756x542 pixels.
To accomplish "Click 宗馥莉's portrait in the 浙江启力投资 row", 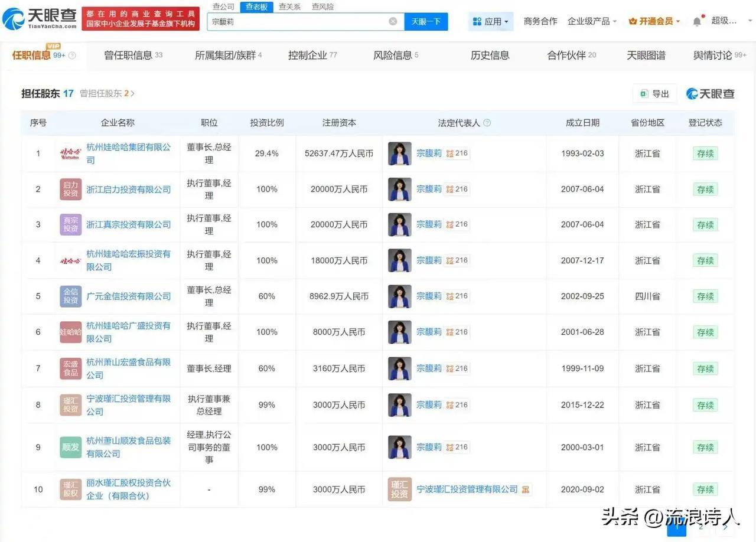I will tap(400, 189).
